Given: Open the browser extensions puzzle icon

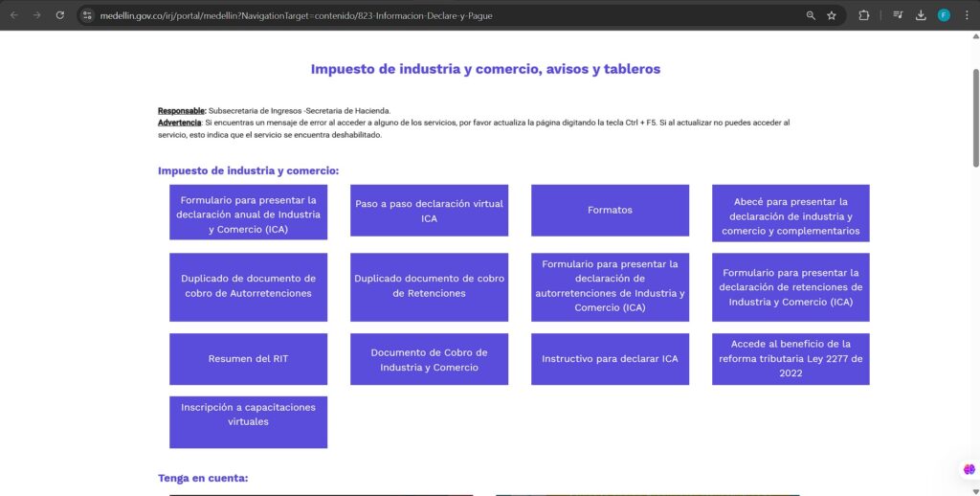Looking at the screenshot, I should click(864, 15).
